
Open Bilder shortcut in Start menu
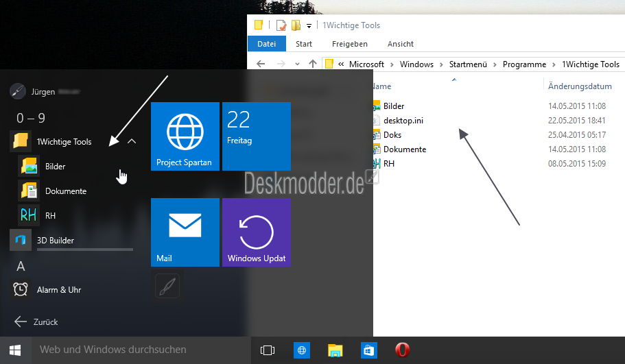click(x=56, y=167)
